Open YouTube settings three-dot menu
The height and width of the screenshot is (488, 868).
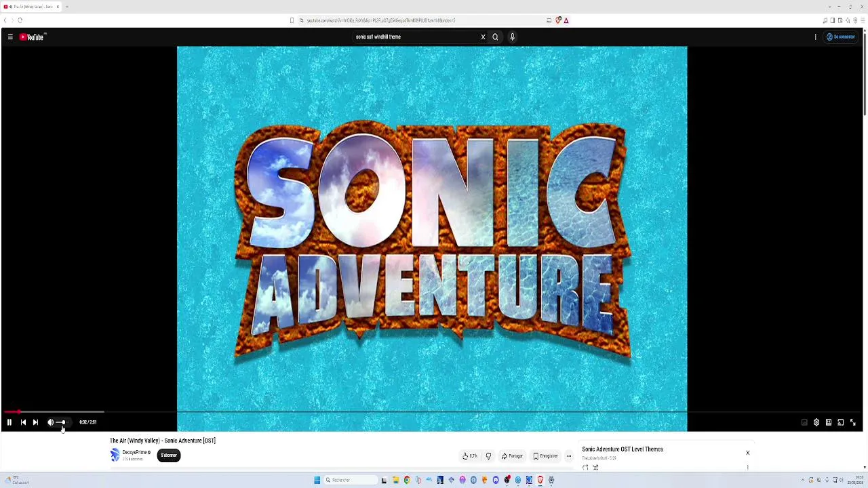point(815,37)
